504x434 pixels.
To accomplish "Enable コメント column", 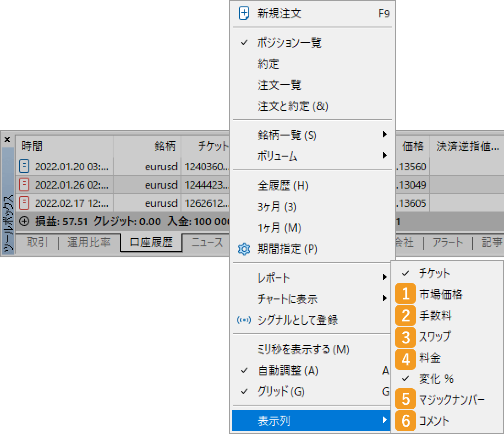I will (x=448, y=421).
